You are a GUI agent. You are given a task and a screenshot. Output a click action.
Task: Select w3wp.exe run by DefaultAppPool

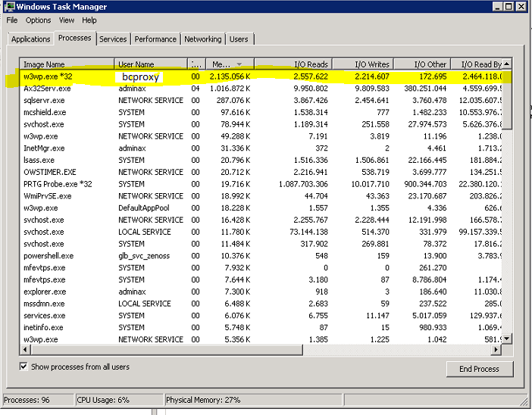tap(261, 207)
